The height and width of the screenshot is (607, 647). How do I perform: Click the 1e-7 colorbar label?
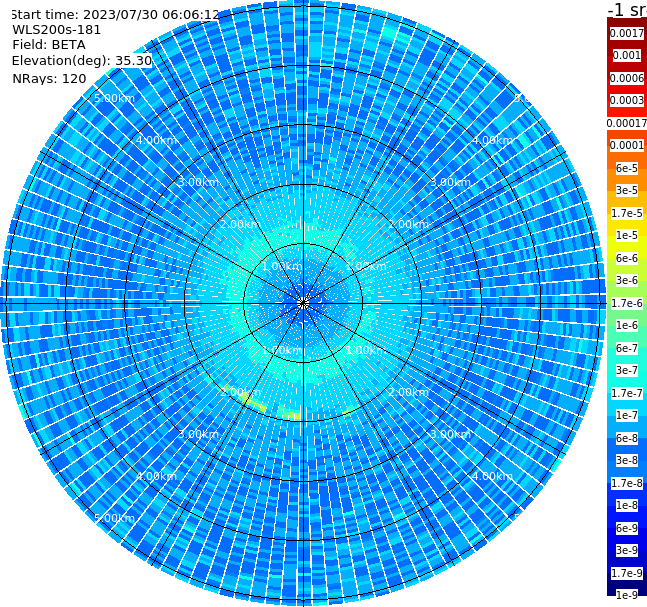coord(627,415)
